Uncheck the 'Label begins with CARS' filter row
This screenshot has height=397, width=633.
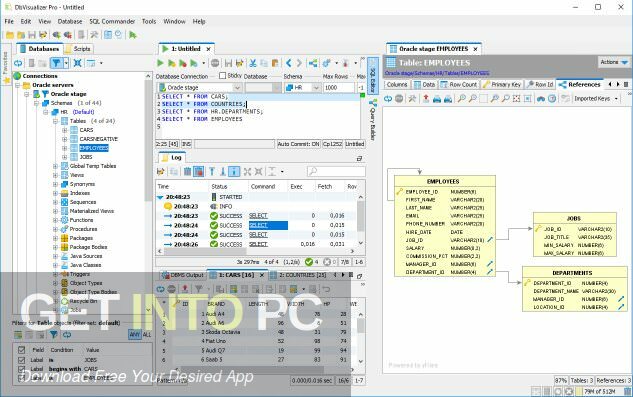point(22,369)
